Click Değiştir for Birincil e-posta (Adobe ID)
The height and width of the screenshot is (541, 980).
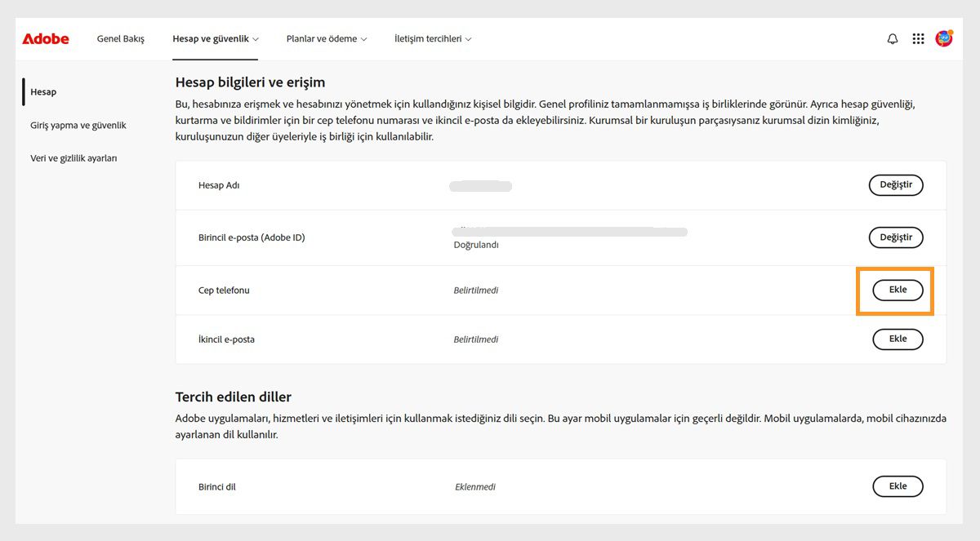point(895,237)
